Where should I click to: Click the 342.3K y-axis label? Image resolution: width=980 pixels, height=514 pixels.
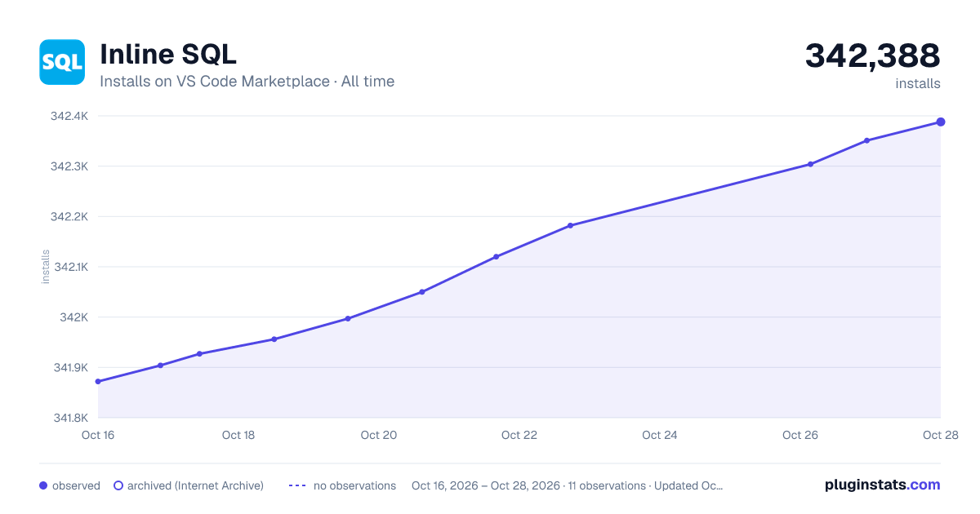click(70, 166)
